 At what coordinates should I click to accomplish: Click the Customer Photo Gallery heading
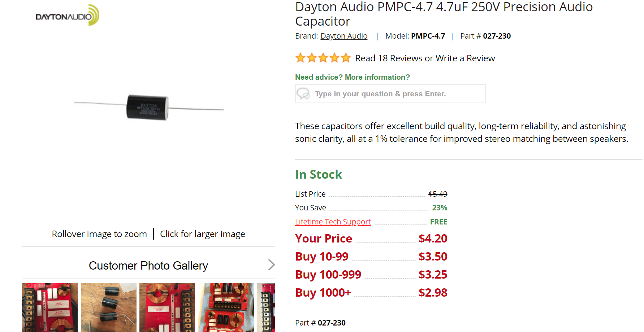148,266
